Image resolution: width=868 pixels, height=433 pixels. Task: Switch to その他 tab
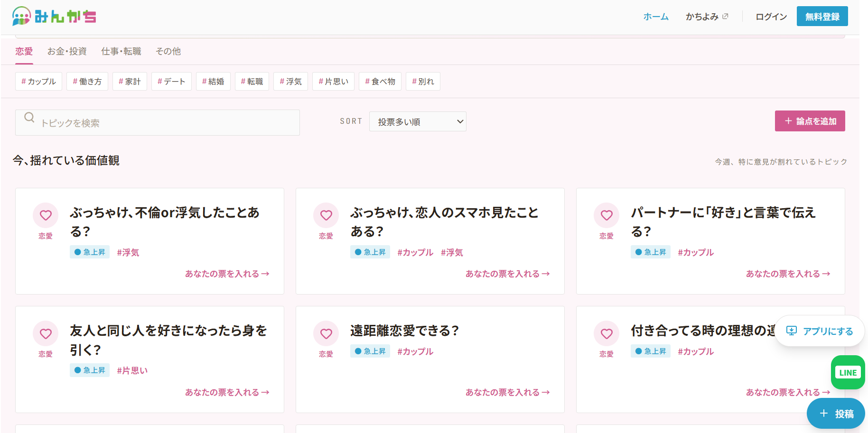coord(168,51)
